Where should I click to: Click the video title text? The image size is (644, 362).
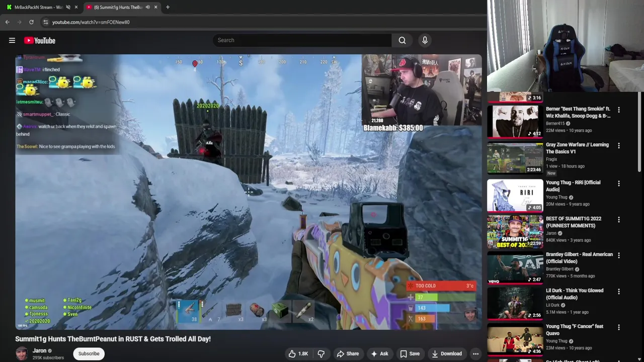(113, 339)
